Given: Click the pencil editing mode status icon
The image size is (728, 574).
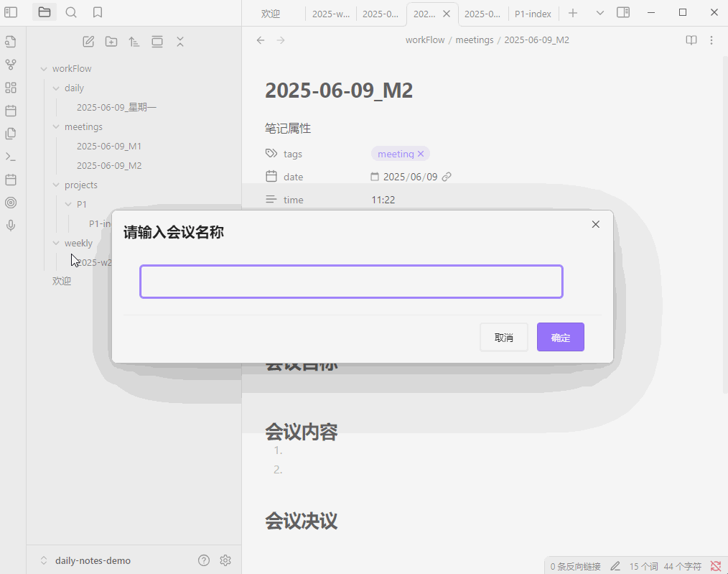Looking at the screenshot, I should tap(615, 566).
